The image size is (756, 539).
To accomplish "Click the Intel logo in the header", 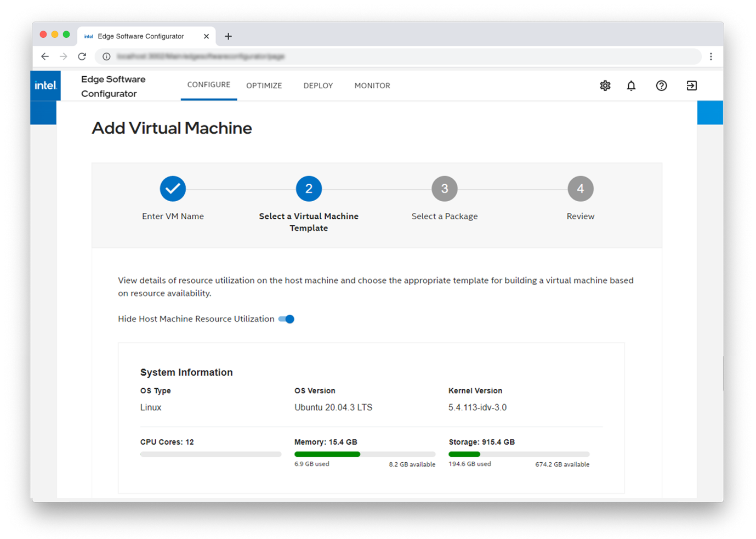I will pyautogui.click(x=45, y=85).
